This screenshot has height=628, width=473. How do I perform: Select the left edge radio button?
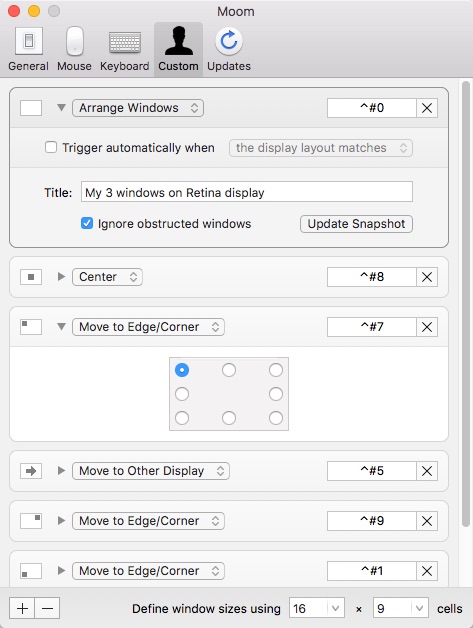coord(182,394)
